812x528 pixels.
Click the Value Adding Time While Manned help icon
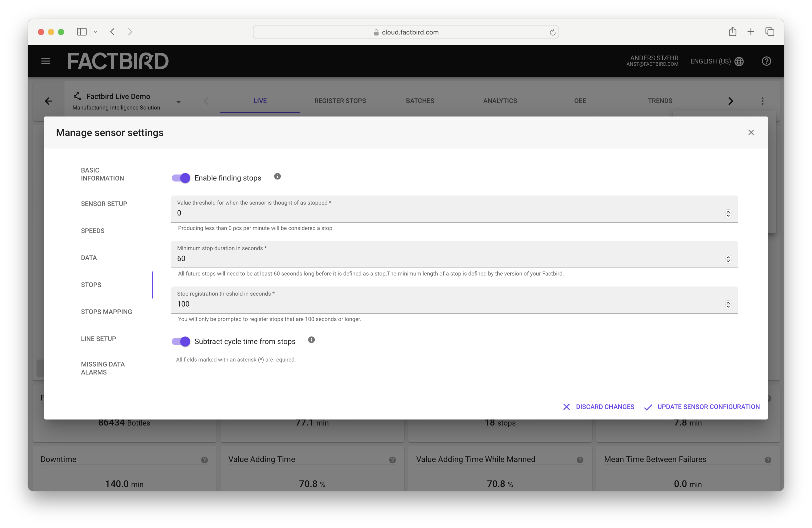(580, 460)
